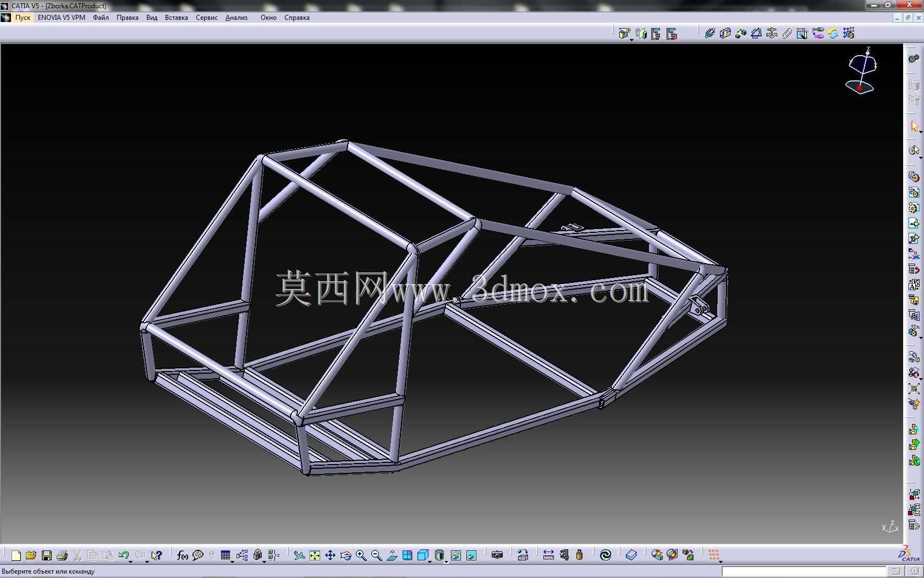
Task: Expand the Redo history dropdown arrow
Action: tap(147, 561)
